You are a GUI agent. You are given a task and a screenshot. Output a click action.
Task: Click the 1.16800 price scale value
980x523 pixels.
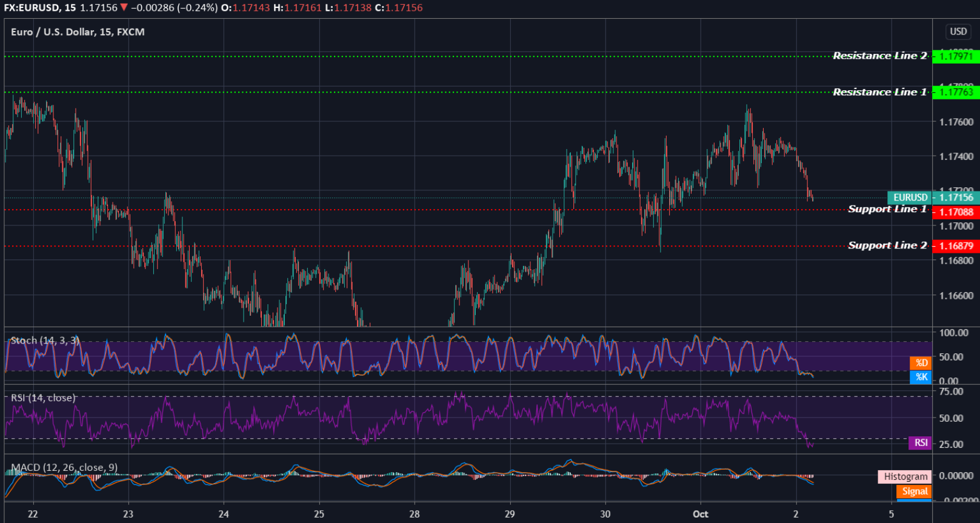point(956,261)
